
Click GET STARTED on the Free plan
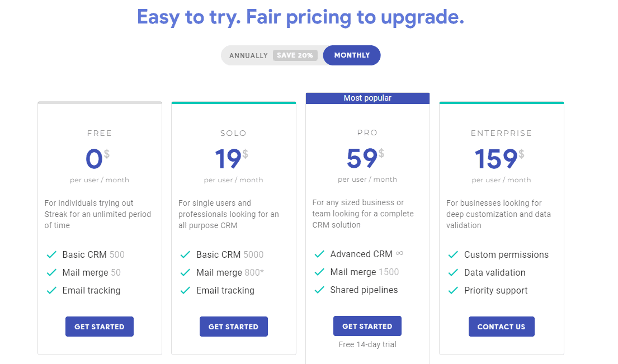tap(99, 326)
